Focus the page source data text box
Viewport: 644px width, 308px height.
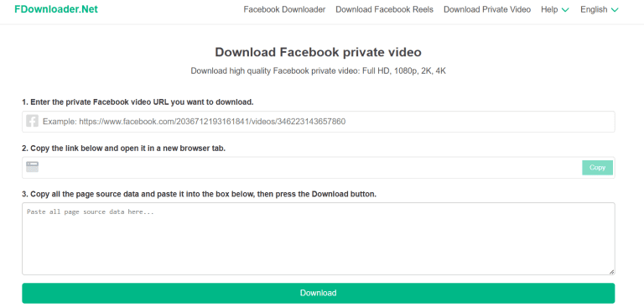(319, 238)
